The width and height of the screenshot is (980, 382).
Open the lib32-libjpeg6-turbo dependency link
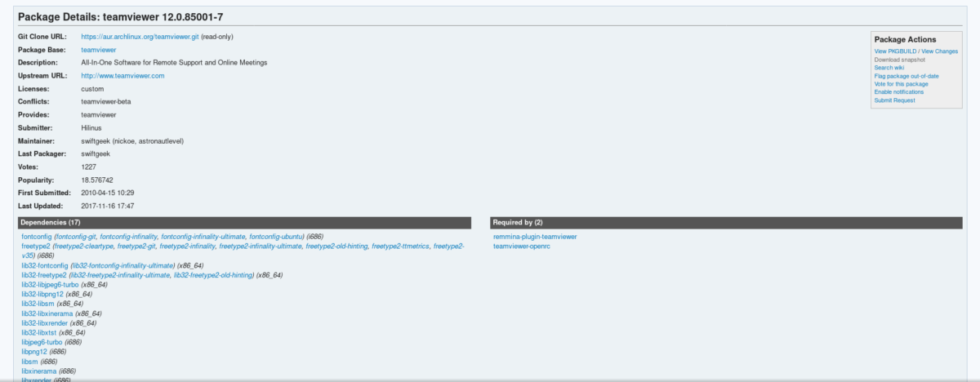50,285
